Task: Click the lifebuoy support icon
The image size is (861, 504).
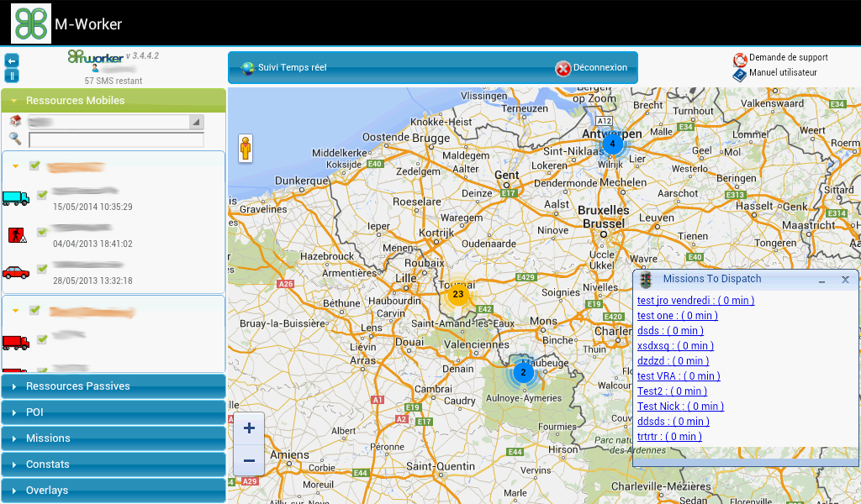Action: pos(740,59)
